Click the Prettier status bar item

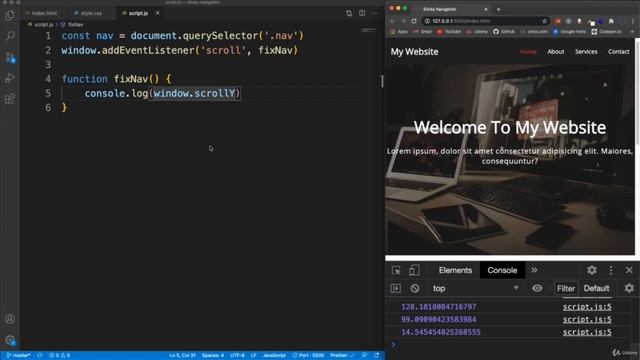[342, 355]
